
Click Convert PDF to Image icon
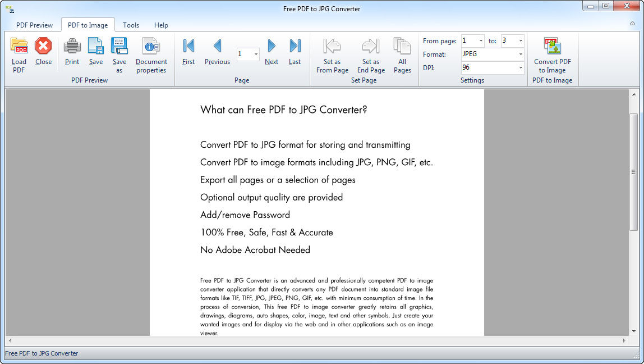coord(553,46)
